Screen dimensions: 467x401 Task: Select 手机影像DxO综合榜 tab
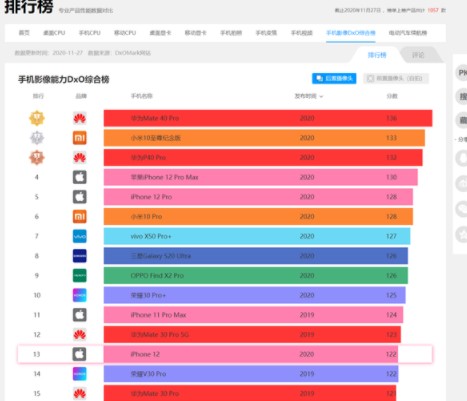click(x=351, y=33)
